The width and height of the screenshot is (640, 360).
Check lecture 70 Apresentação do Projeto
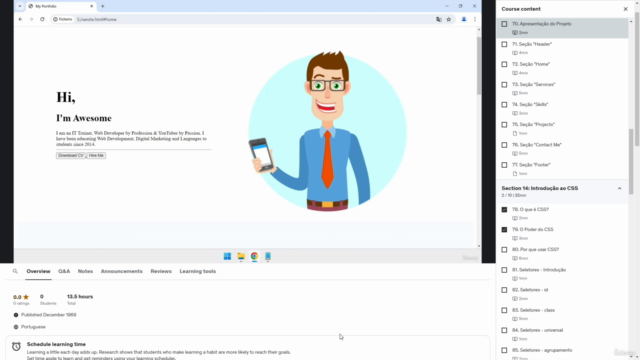click(504, 24)
